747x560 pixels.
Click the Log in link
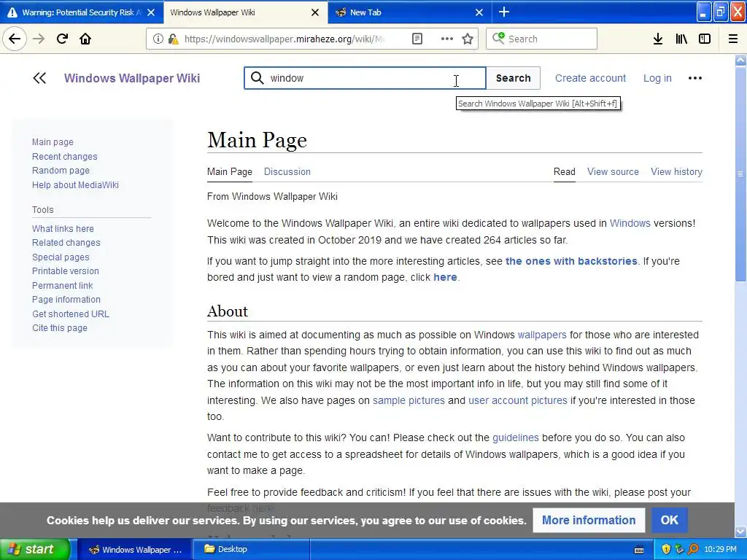(657, 78)
